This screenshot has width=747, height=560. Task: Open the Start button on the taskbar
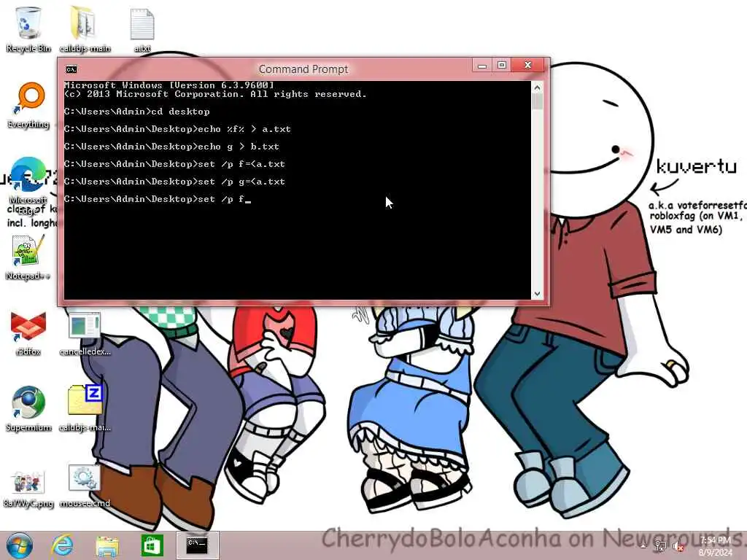tap(20, 545)
